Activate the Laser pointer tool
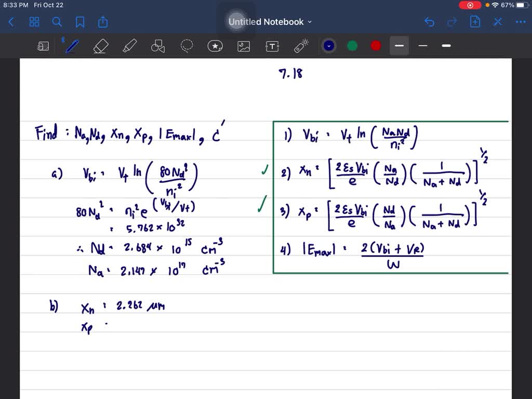 301,46
